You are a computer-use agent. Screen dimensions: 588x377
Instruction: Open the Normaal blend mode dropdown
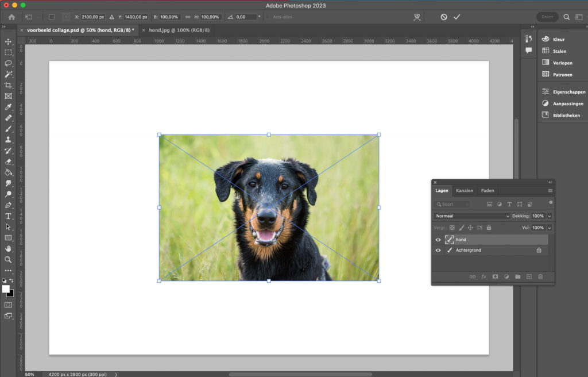pos(471,216)
